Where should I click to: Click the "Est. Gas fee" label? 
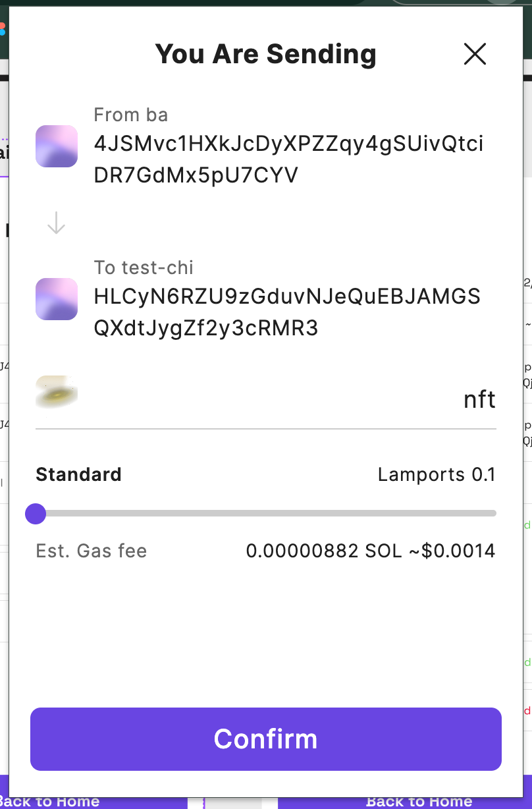[92, 551]
